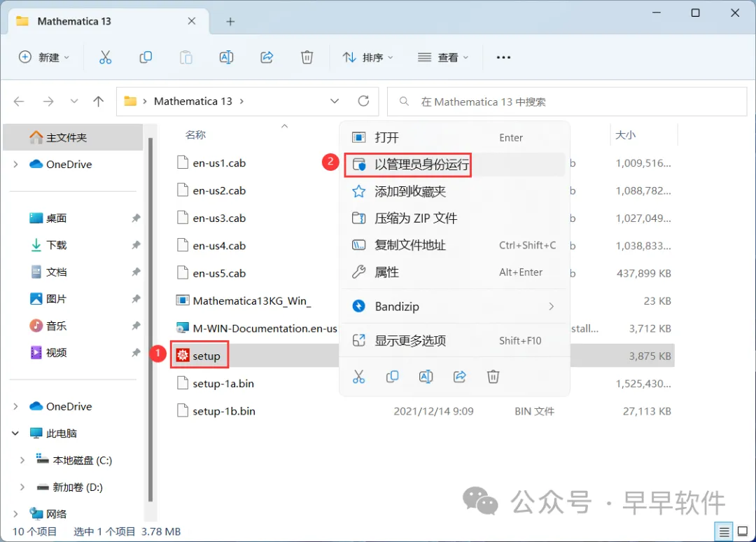Viewport: 756px width, 542px height.
Task: Click the Delete icon in context menu
Action: [x=493, y=377]
